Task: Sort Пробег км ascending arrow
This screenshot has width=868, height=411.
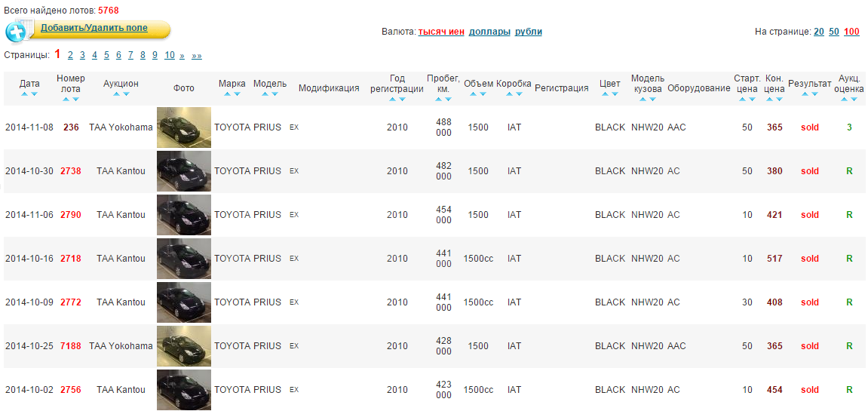Action: 438,99
